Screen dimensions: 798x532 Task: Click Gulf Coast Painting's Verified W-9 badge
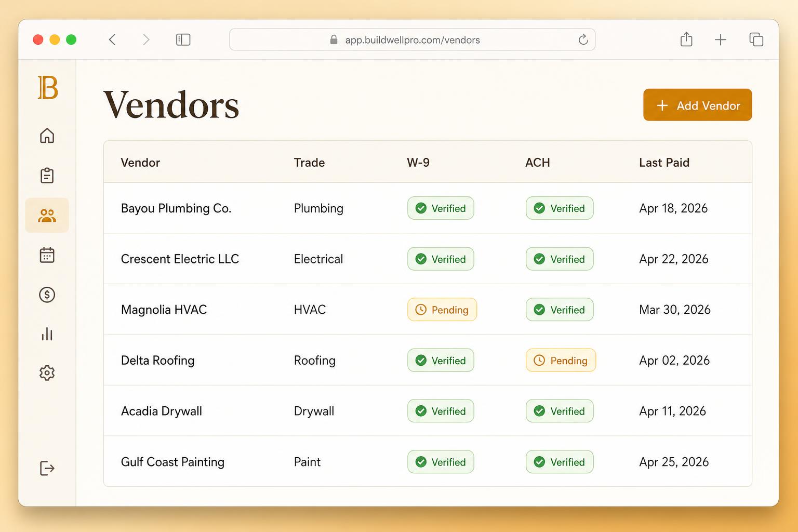pos(441,462)
